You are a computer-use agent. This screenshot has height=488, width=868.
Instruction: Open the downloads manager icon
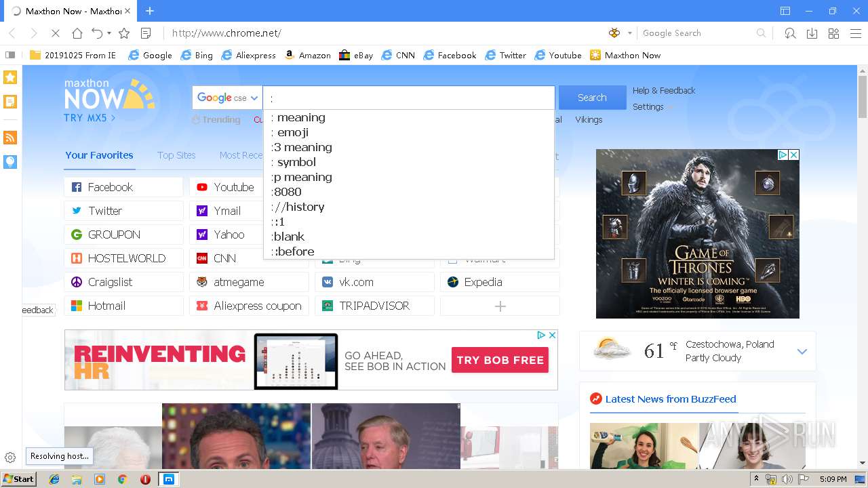812,33
